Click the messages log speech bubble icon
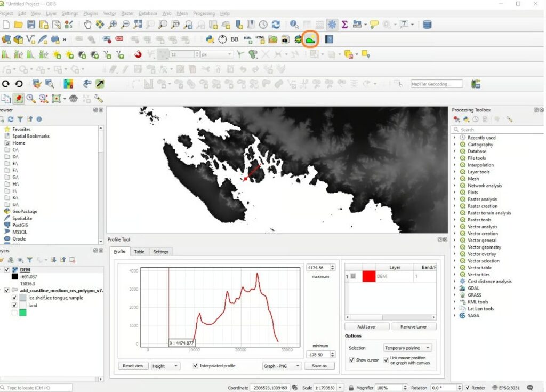Image resolution: width=546 pixels, height=392 pixels. click(x=530, y=388)
